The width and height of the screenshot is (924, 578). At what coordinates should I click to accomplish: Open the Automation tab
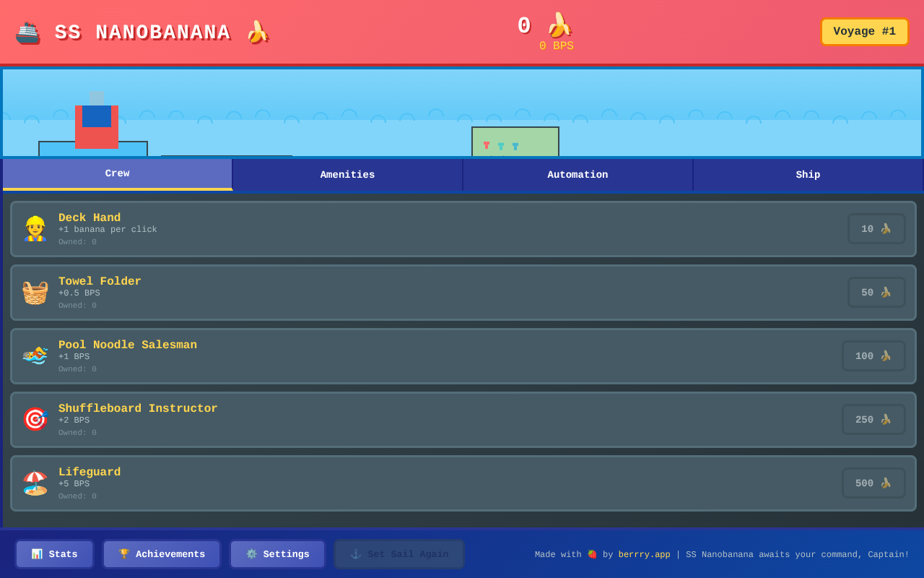[x=577, y=175]
